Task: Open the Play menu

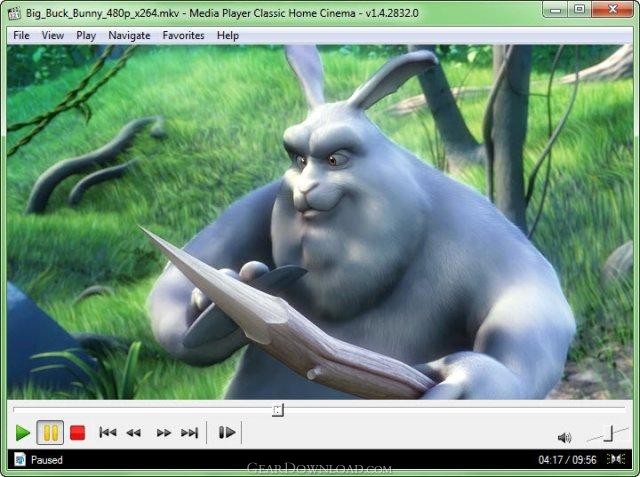Action: click(86, 35)
